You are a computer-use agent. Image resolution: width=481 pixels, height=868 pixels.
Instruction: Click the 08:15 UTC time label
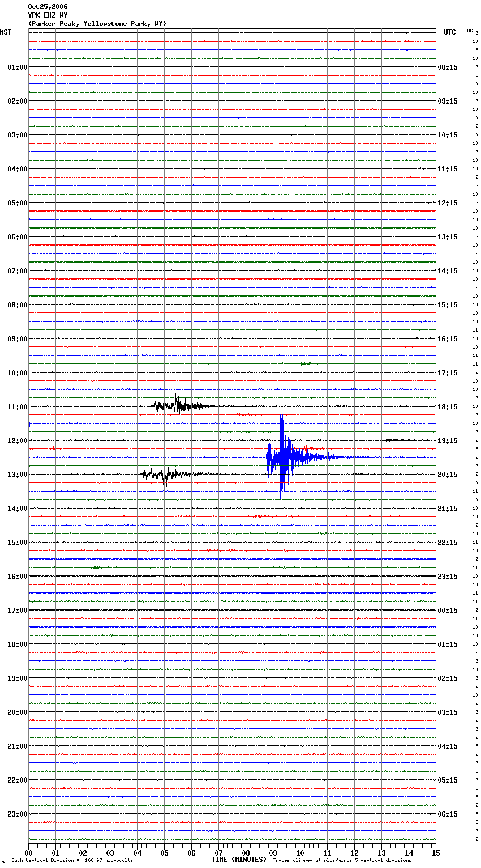click(x=448, y=67)
